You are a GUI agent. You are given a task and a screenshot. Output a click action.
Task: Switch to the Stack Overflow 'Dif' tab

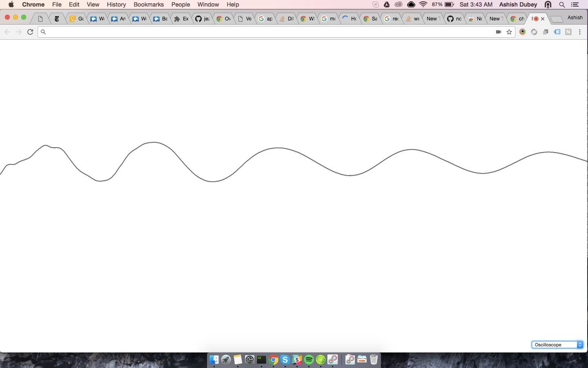287,19
